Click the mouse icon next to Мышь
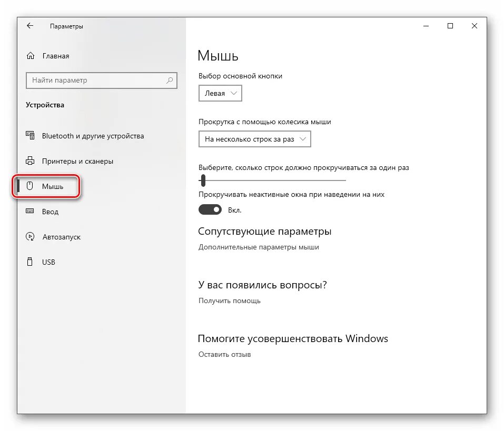The height and width of the screenshot is (431, 504). click(x=30, y=186)
